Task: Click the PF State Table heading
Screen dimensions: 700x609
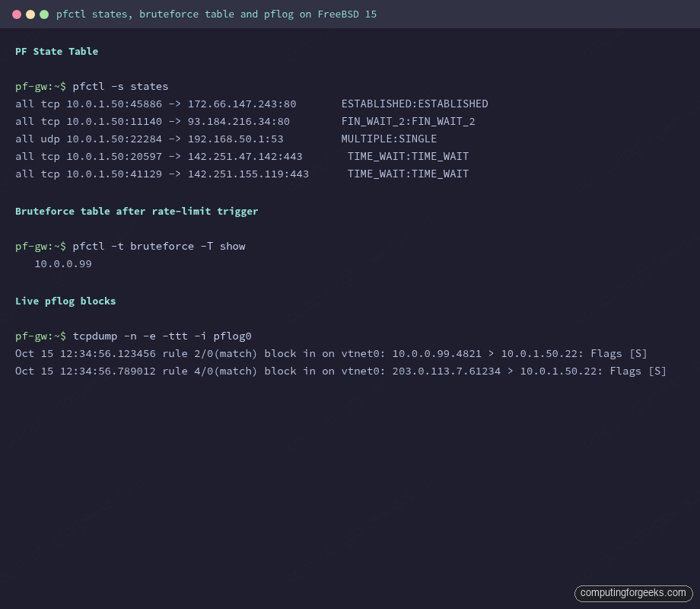Action: [x=56, y=51]
